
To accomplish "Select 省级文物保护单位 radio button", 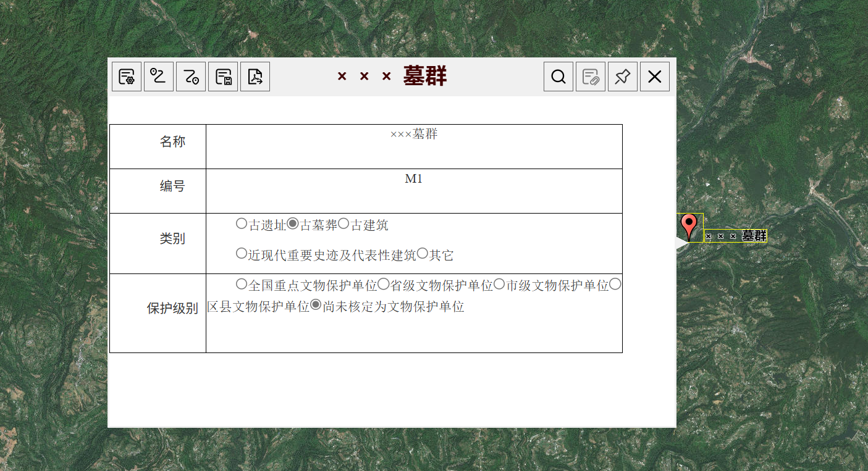I will (x=384, y=284).
